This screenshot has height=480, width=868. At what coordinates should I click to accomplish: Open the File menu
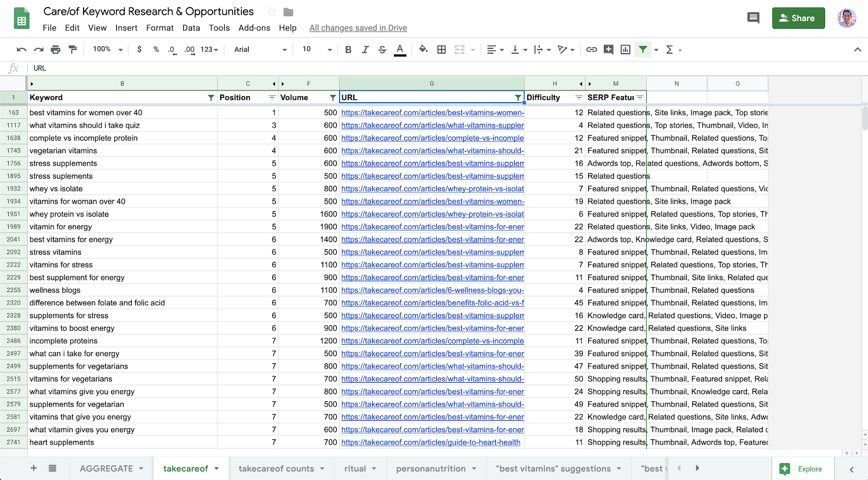point(49,28)
